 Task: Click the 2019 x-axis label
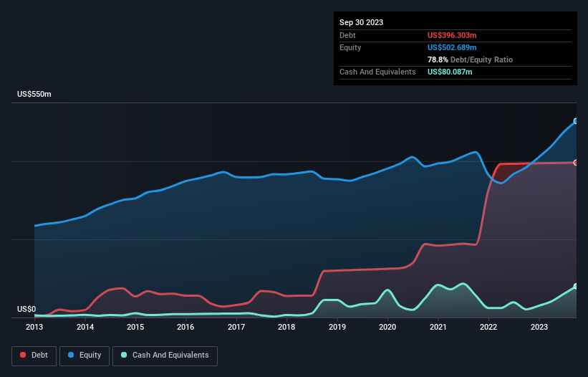point(337,327)
